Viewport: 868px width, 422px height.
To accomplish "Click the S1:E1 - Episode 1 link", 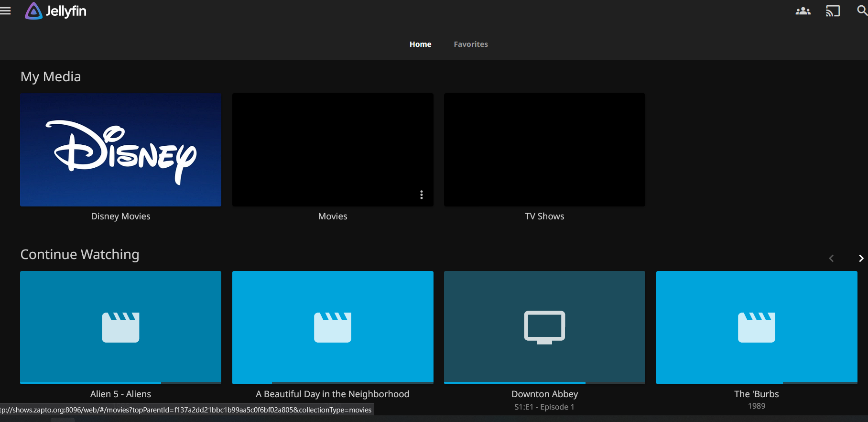I will [x=544, y=407].
